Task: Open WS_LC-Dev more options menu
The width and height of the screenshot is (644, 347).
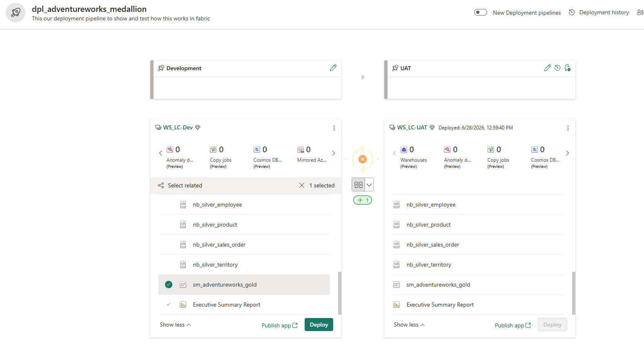Action: tap(334, 128)
